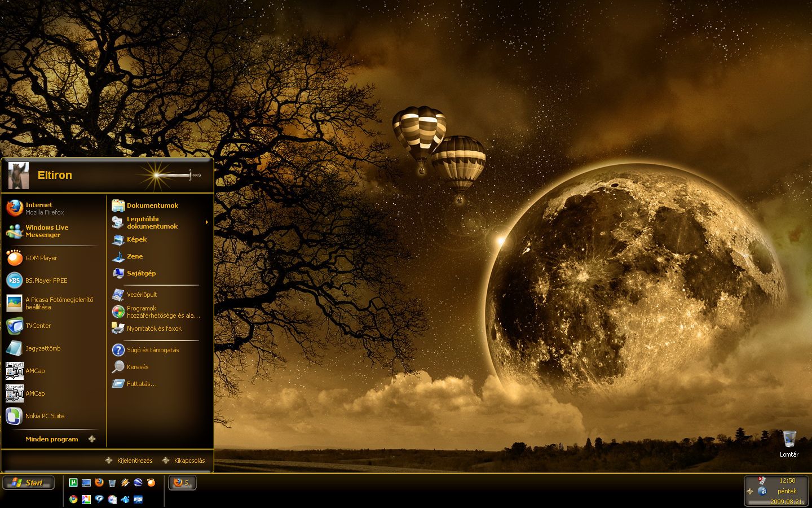
Task: Click the Kikapcsolás (Shut down) button
Action: pyautogui.click(x=184, y=461)
